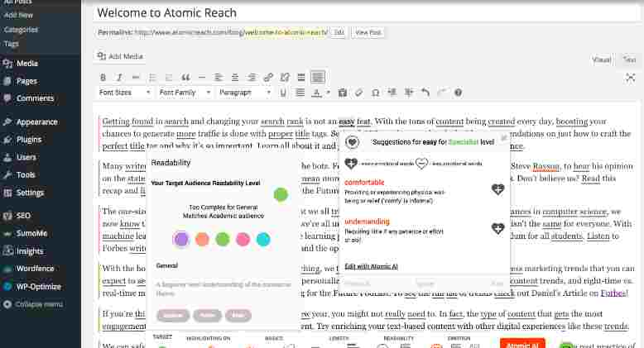Select the cyan readability level dot
The height and width of the screenshot is (348, 644).
click(263, 239)
